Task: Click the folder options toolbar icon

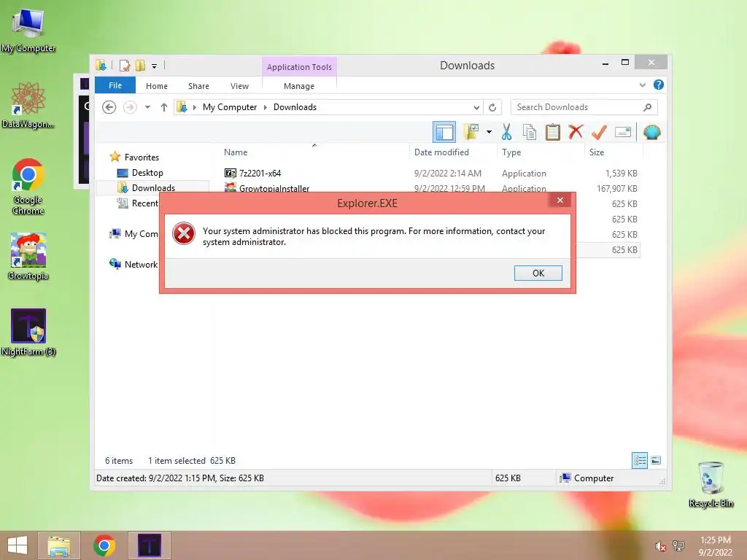Action: pyautogui.click(x=471, y=132)
